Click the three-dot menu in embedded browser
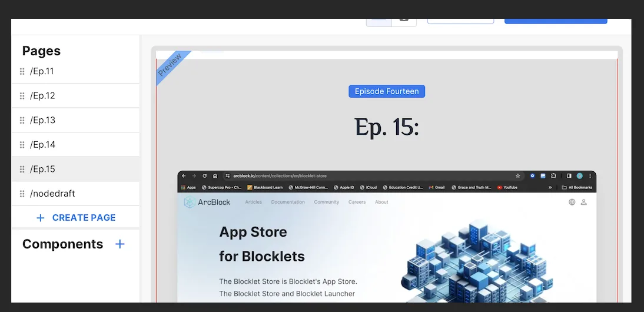644x312 pixels. (590, 175)
